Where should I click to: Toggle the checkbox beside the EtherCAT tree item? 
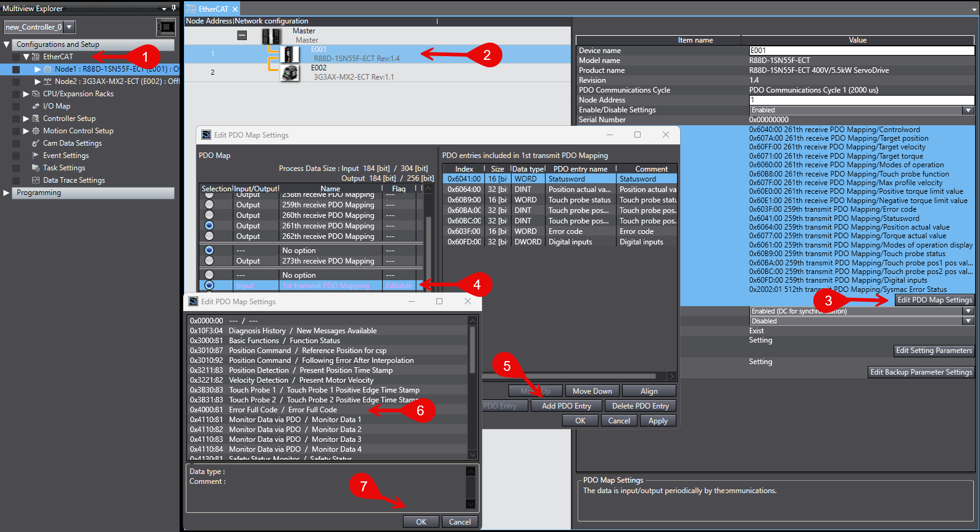pyautogui.click(x=16, y=57)
